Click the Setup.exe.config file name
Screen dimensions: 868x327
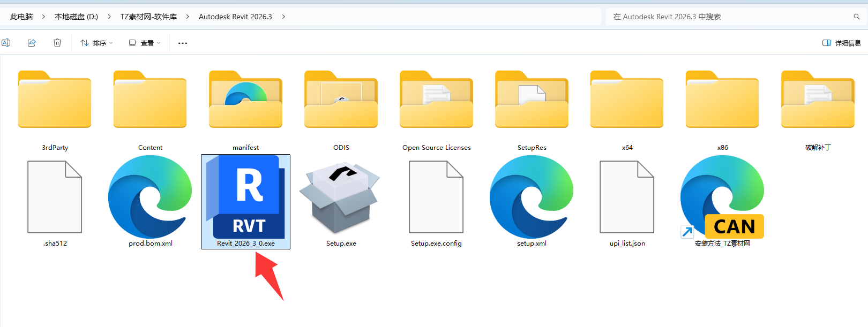(x=436, y=244)
